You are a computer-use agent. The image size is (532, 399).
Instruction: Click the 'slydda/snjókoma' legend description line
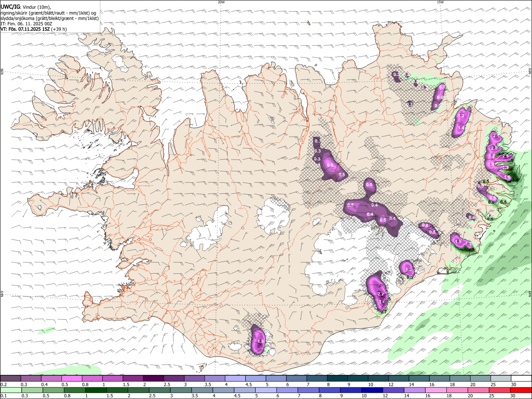pyautogui.click(x=50, y=18)
